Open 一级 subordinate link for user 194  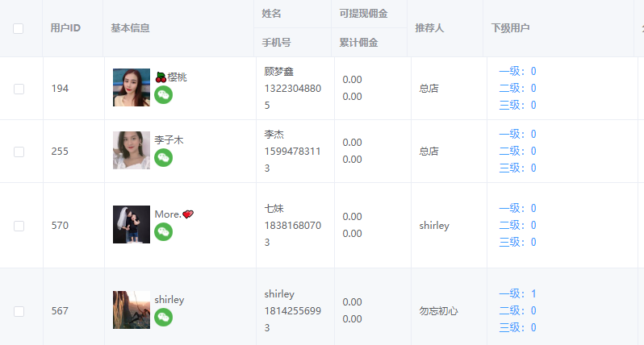(517, 72)
